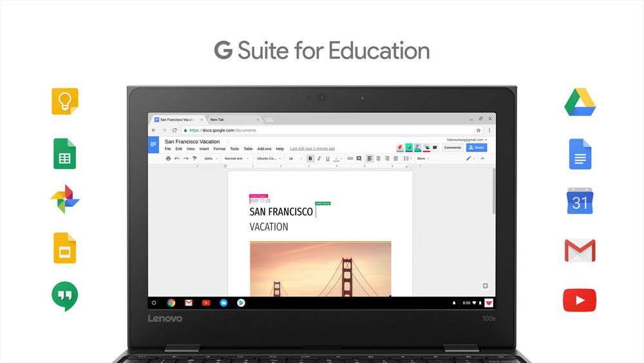Image resolution: width=644 pixels, height=363 pixels.
Task: Toggle Italic formatting
Action: (319, 159)
